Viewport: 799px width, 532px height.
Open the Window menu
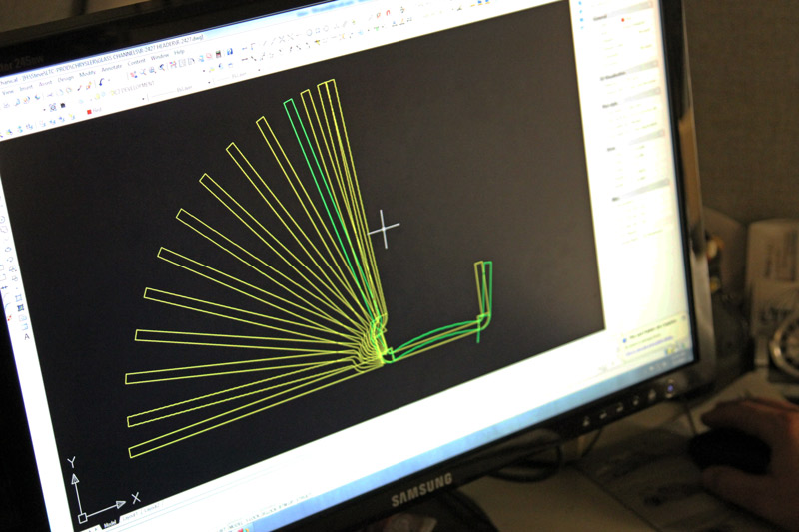coord(160,57)
